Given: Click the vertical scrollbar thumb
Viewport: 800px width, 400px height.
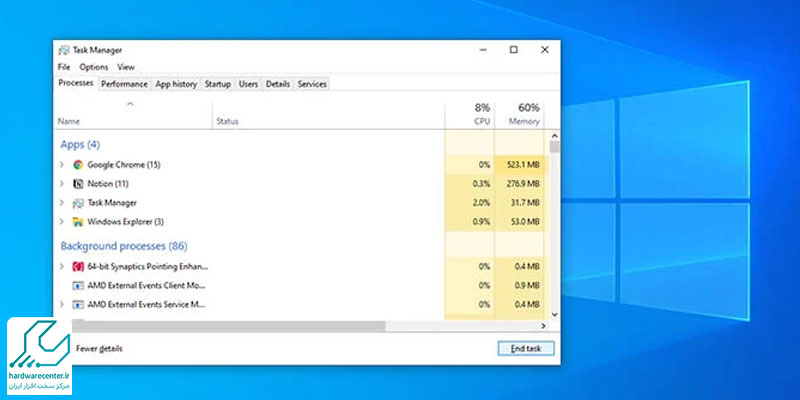Looking at the screenshot, I should (x=555, y=147).
